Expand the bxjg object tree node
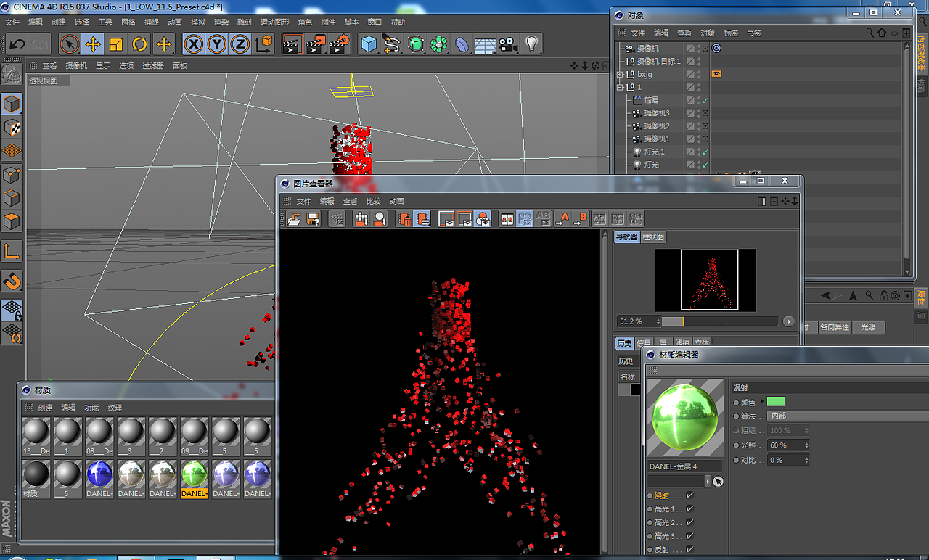 620,74
